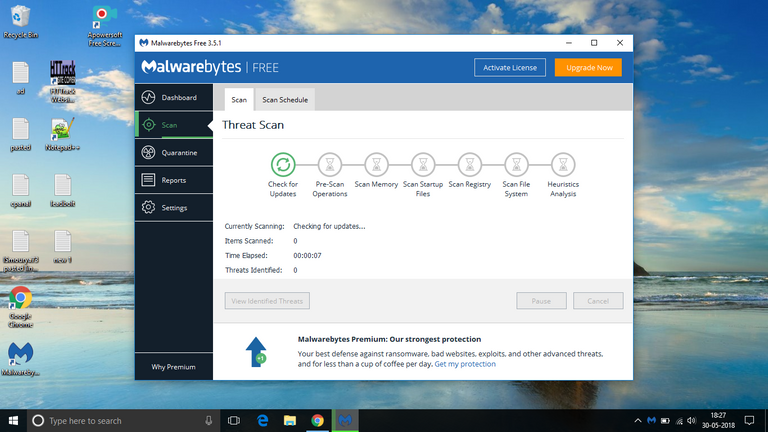Select the HTTrack Website Copier shortcut

pos(62,82)
